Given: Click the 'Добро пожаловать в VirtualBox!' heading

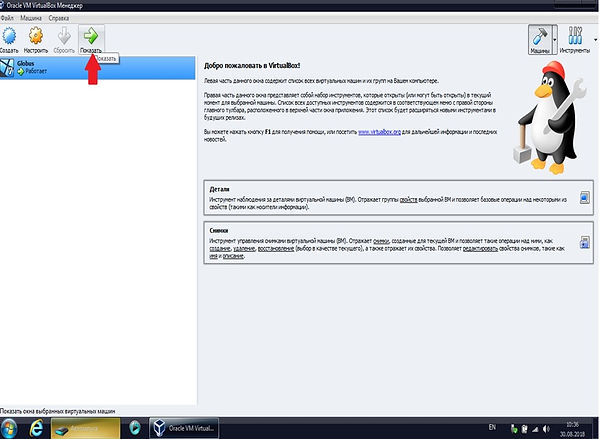Looking at the screenshot, I should pos(252,65).
